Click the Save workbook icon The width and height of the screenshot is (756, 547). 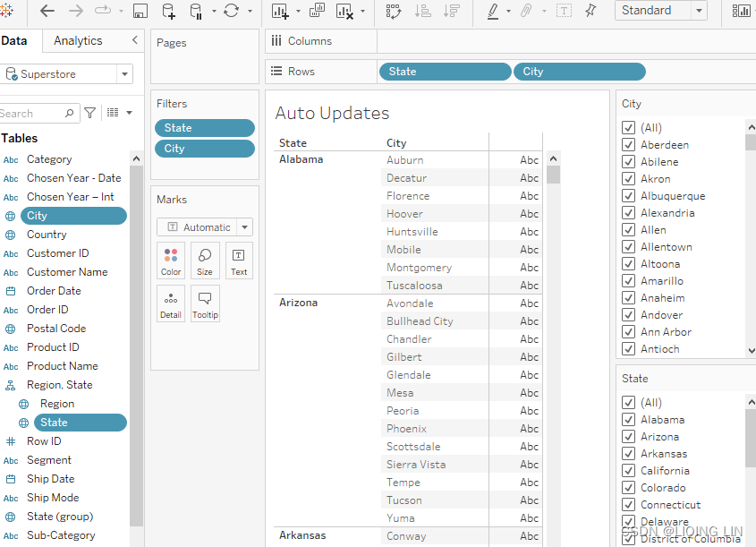point(140,11)
